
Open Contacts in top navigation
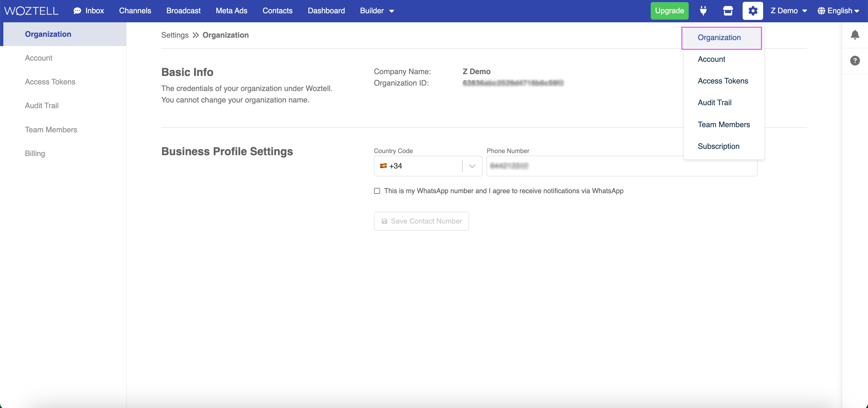(277, 11)
